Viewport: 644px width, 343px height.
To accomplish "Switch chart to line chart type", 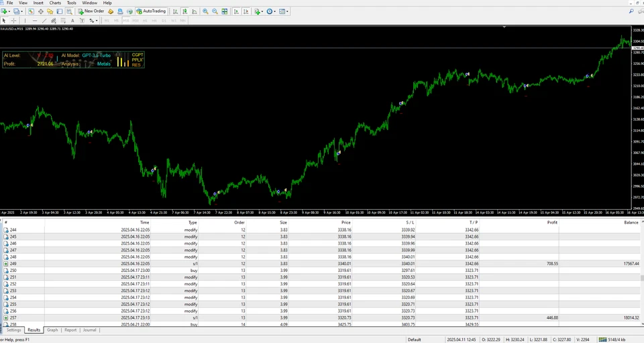I will (x=195, y=11).
